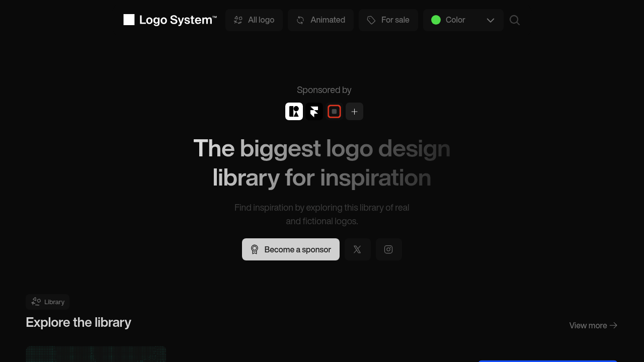Toggle the For sale filter

[388, 20]
